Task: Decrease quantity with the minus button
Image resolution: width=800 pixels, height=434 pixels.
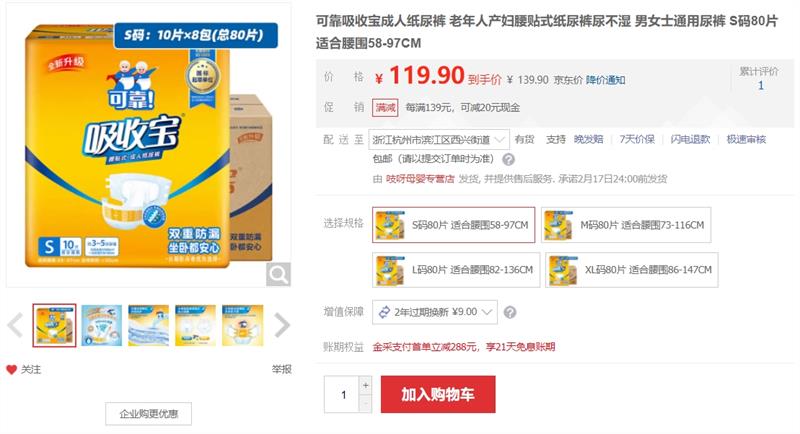Action: [x=365, y=403]
